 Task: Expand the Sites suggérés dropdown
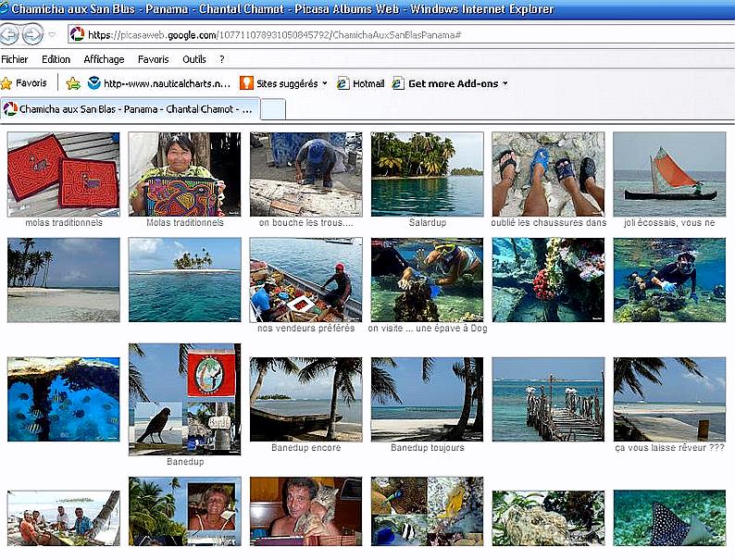pyautogui.click(x=325, y=83)
